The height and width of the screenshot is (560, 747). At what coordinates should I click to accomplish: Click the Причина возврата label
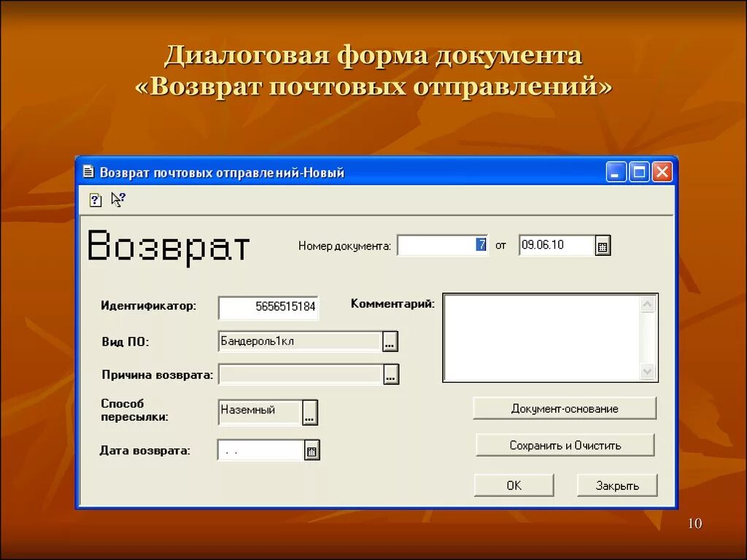pos(158,375)
